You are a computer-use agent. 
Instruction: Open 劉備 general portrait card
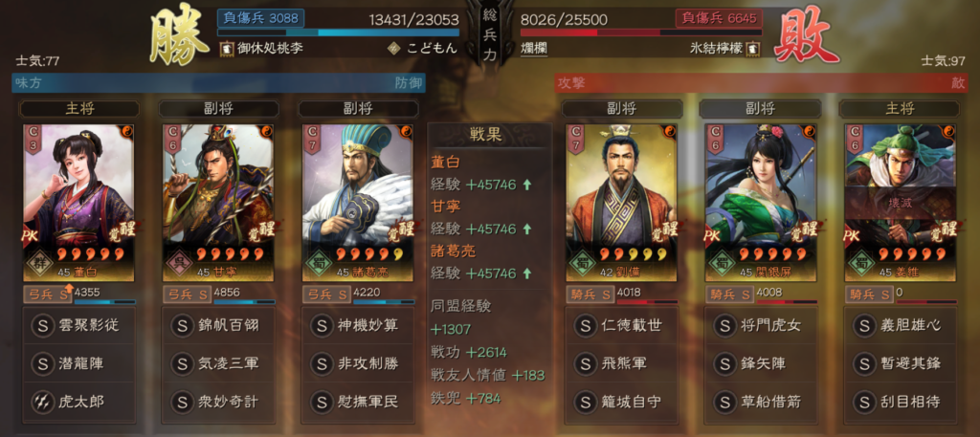tap(622, 203)
